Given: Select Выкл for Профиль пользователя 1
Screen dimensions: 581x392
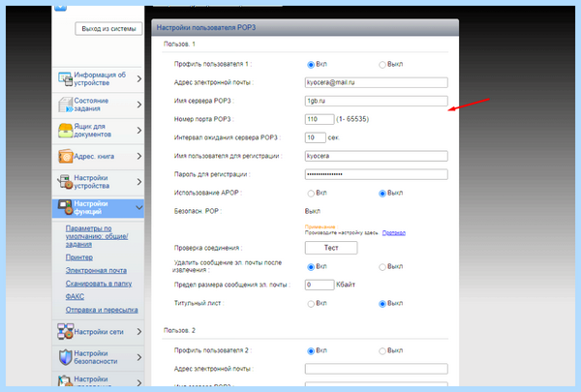Looking at the screenshot, I should (x=382, y=65).
